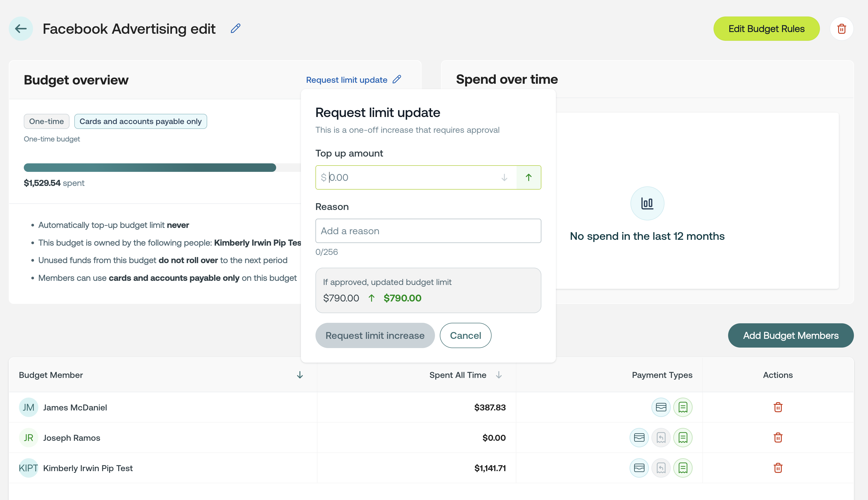Click pencil icon beside Request limit update
The image size is (868, 500).
(x=397, y=79)
